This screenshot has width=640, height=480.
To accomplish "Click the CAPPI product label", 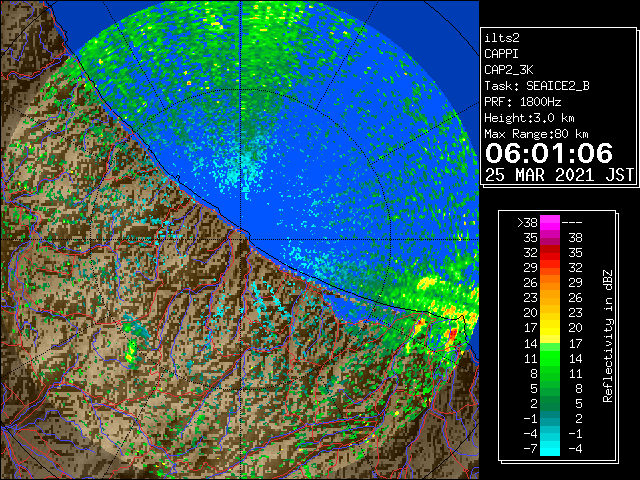I will (x=501, y=54).
